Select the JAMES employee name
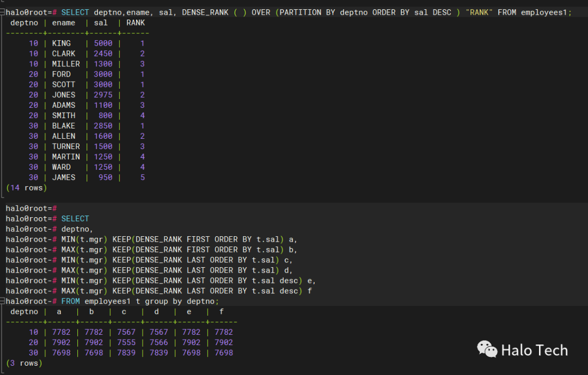The height and width of the screenshot is (375, 588). pos(63,177)
